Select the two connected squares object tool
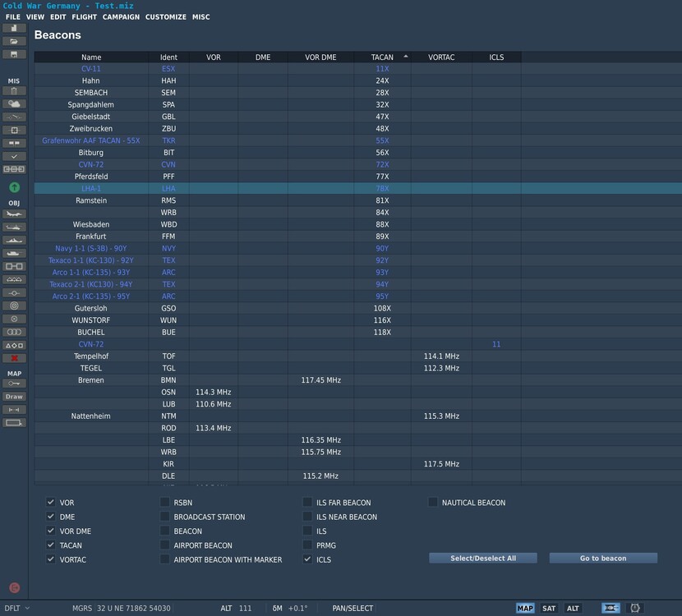 [14, 266]
